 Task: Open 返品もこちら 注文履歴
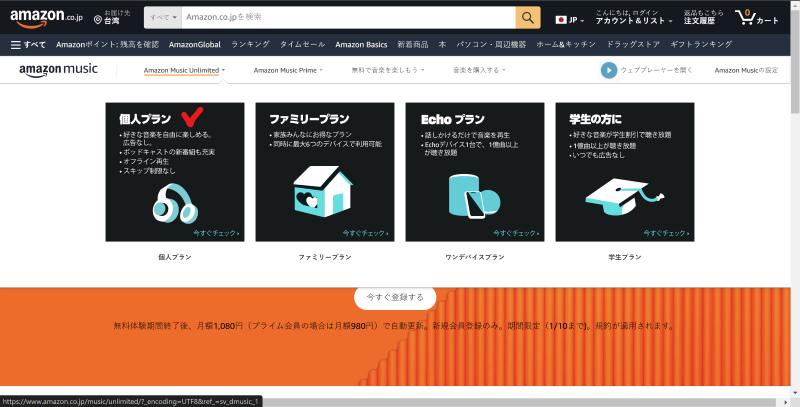click(703, 17)
